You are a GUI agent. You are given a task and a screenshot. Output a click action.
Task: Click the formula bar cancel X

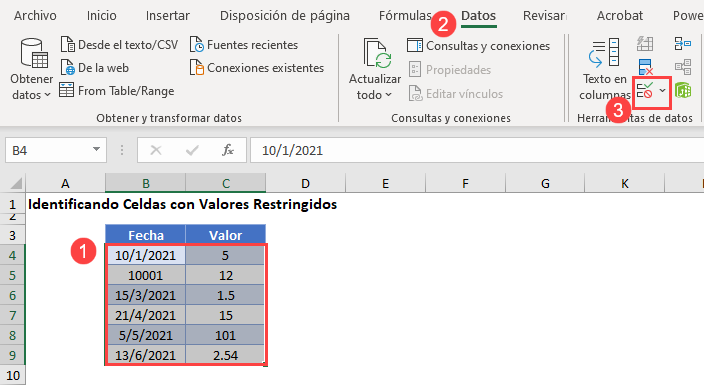[x=156, y=150]
